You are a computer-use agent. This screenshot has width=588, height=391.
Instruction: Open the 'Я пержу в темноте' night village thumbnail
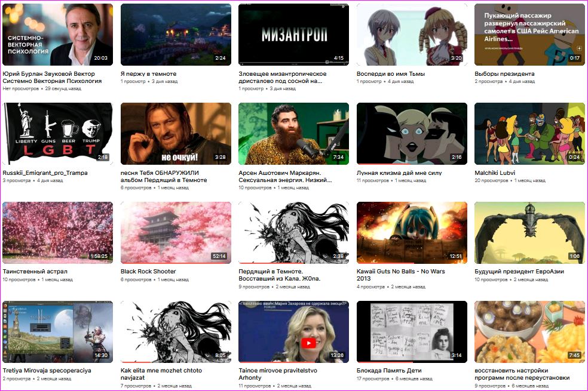click(x=176, y=35)
